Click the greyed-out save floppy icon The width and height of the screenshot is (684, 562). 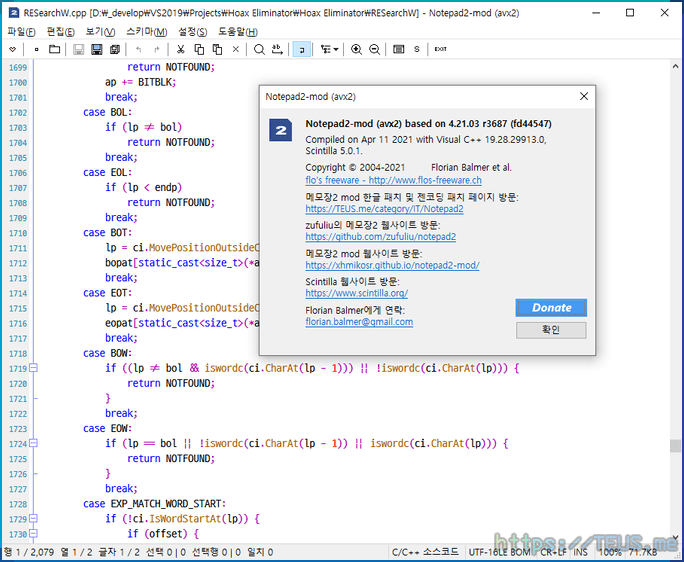pyautogui.click(x=79, y=49)
